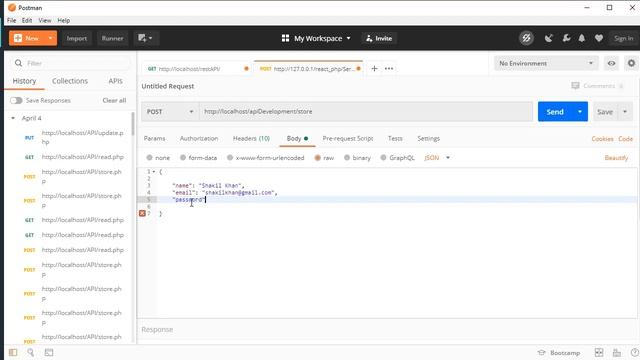
Task: Open the New button dropdown arrow
Action: coord(50,38)
